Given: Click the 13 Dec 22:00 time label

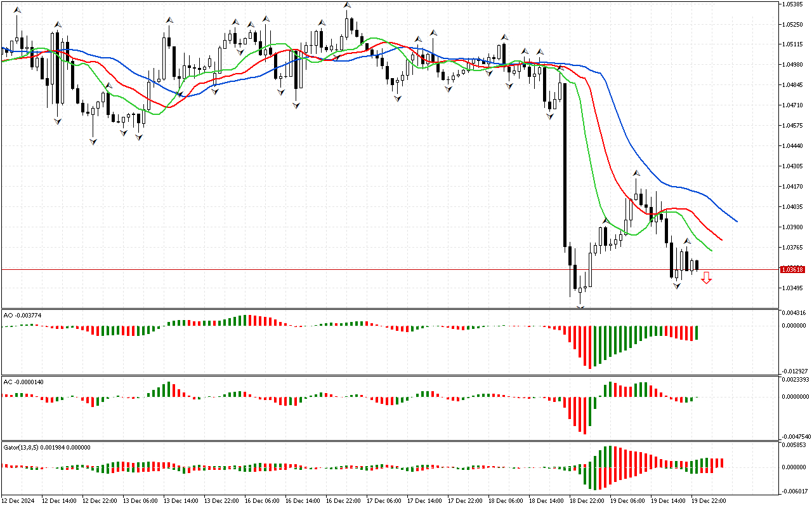Looking at the screenshot, I should 221,501.
